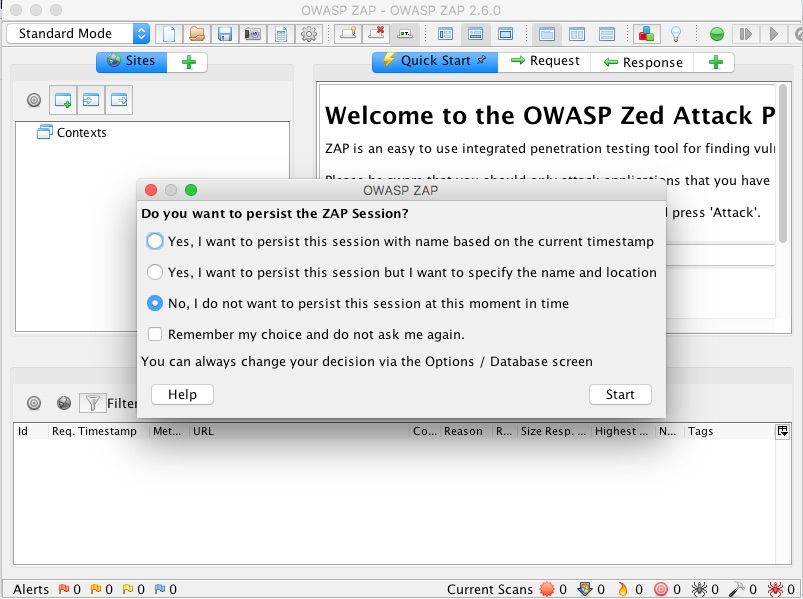Image resolution: width=803 pixels, height=599 pixels.
Task: Check Remember my choice checkbox
Action: (155, 334)
